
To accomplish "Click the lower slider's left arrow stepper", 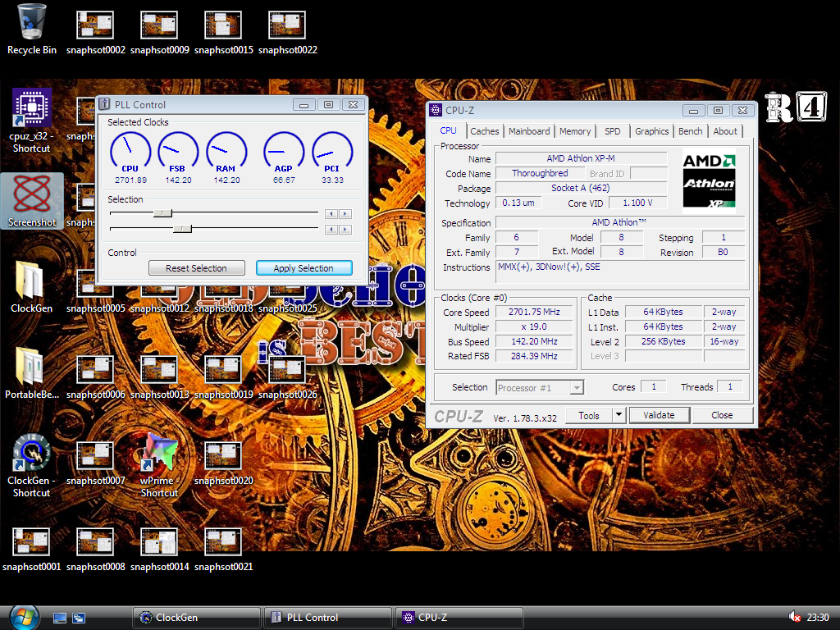I will pyautogui.click(x=331, y=230).
